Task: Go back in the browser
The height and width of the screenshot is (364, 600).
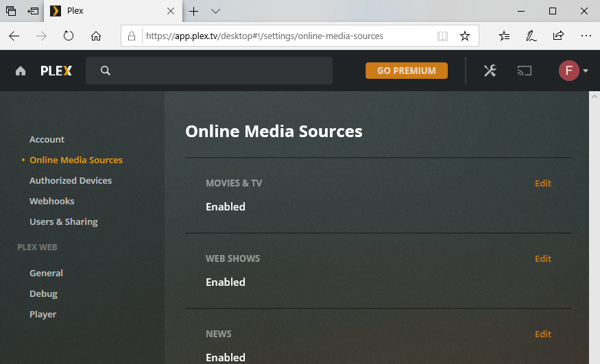Action: point(14,36)
